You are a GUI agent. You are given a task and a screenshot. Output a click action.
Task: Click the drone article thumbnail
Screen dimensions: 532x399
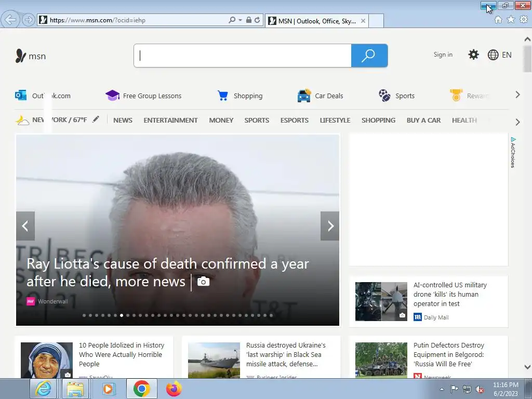click(381, 301)
